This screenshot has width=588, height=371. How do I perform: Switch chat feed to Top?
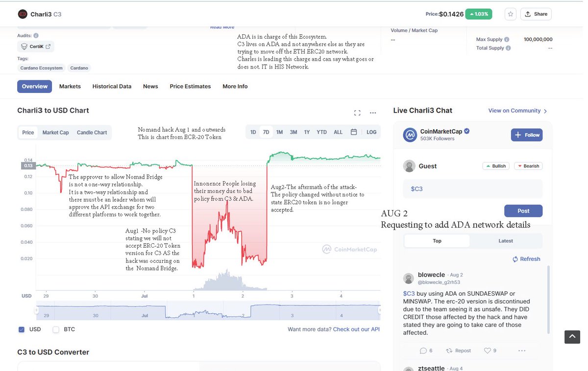437,241
